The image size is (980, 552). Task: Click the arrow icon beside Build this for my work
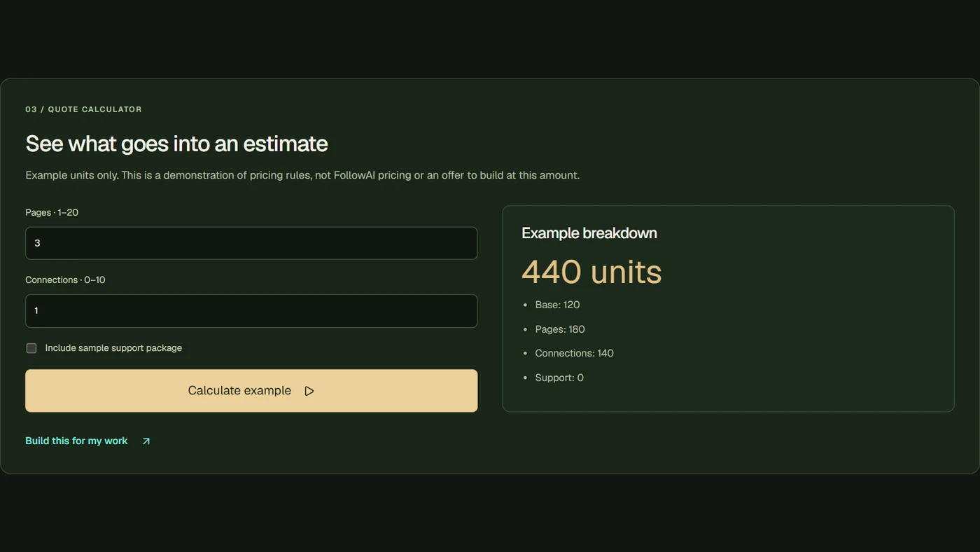pyautogui.click(x=146, y=441)
